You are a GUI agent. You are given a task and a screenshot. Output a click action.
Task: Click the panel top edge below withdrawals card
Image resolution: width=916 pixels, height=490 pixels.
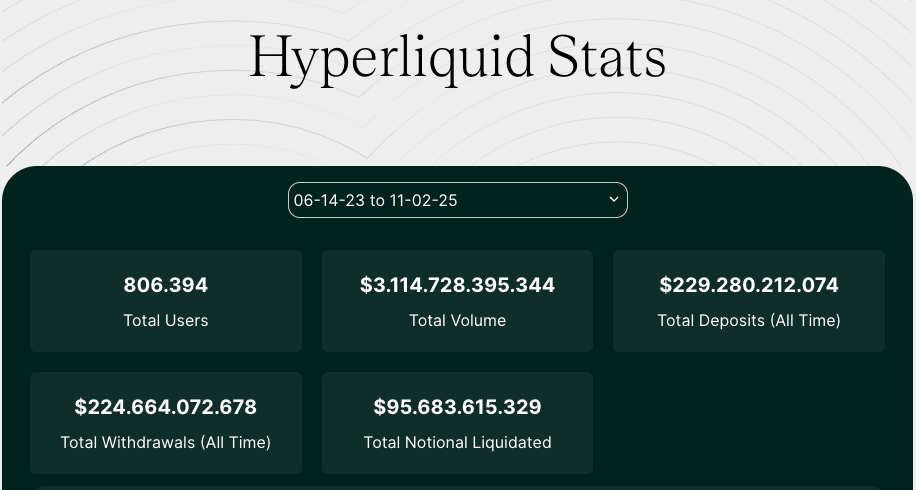(166, 487)
